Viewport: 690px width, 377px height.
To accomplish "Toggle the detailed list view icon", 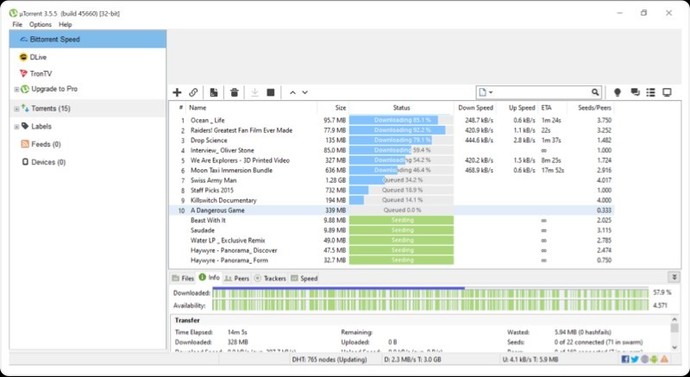I will (x=650, y=92).
